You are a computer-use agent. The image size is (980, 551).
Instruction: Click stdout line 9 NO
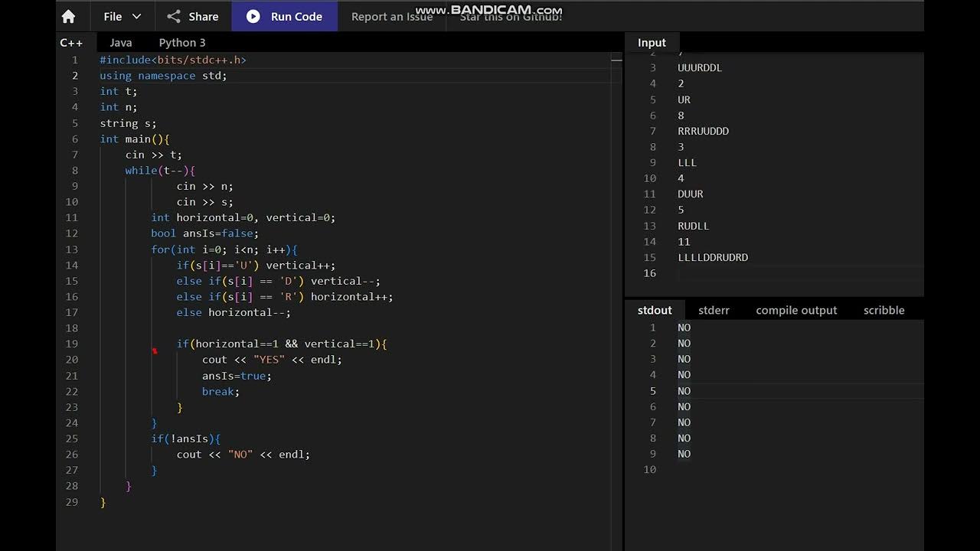684,454
